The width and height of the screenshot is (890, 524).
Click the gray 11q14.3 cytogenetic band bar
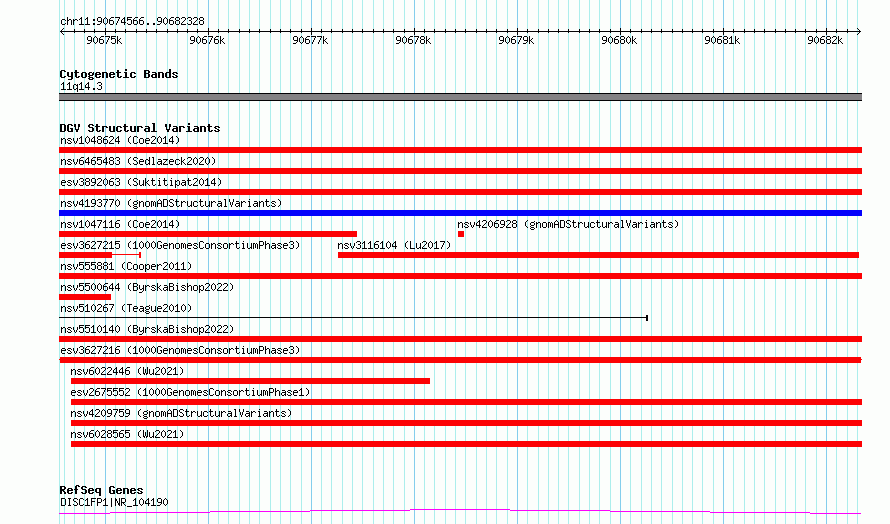[x=460, y=97]
